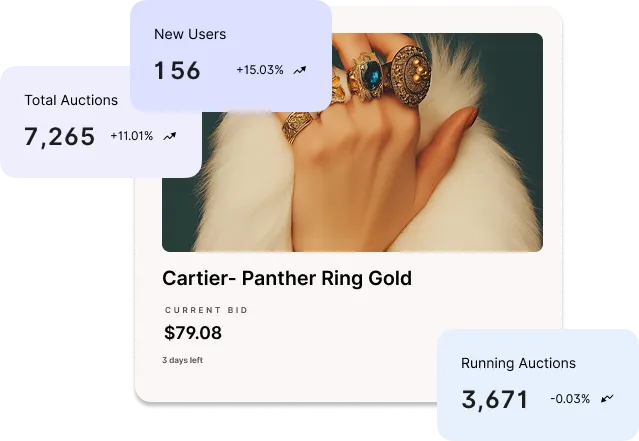This screenshot has height=441, width=639.
Task: Click the 7,265 total auctions number
Action: click(x=59, y=137)
